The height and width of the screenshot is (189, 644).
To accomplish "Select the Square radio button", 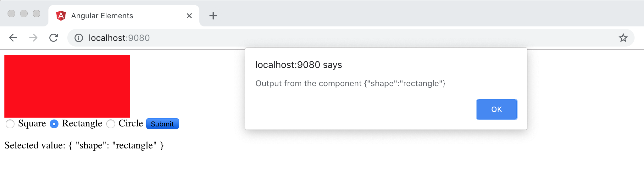I will tap(10, 124).
